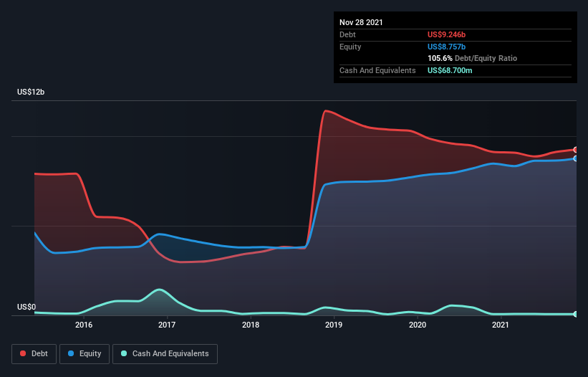
Task: Click the teal Cash end-point marker
Action: pos(576,314)
